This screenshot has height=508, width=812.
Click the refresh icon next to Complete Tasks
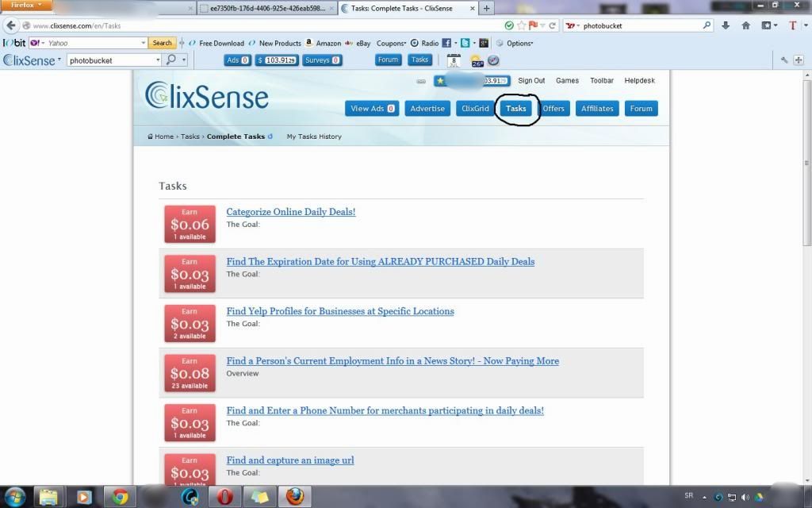click(x=270, y=137)
